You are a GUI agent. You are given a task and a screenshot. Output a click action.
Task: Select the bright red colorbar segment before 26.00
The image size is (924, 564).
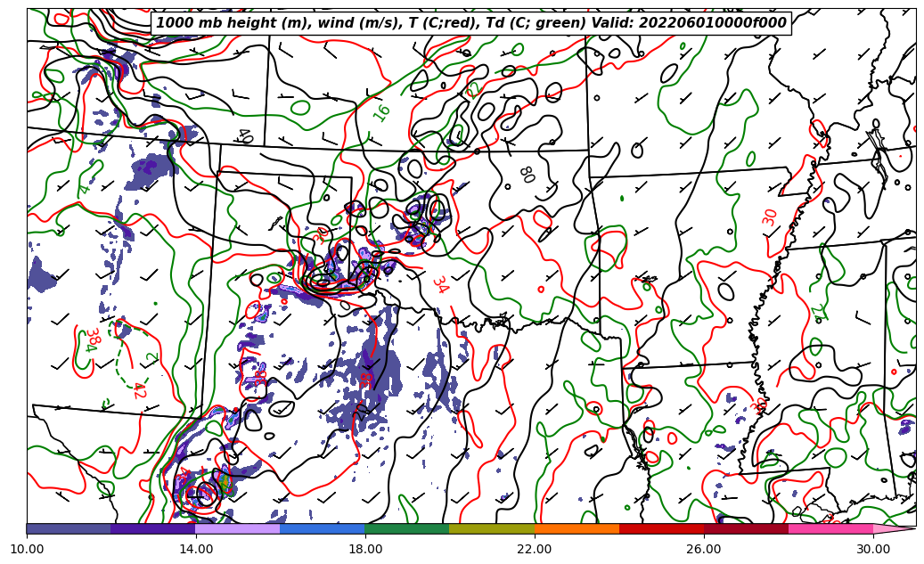pyautogui.click(x=662, y=528)
